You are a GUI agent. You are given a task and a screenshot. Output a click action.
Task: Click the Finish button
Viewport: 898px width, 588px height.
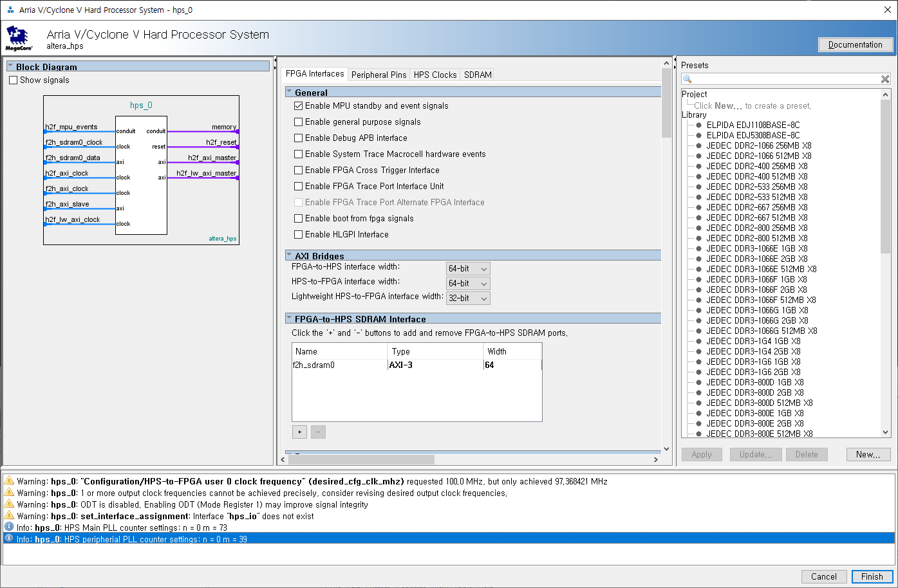872,576
